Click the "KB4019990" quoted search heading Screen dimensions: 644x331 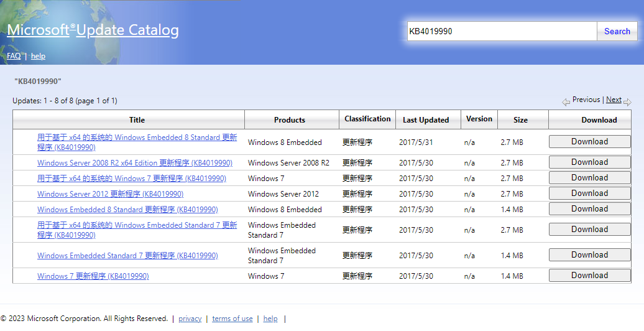[38, 82]
